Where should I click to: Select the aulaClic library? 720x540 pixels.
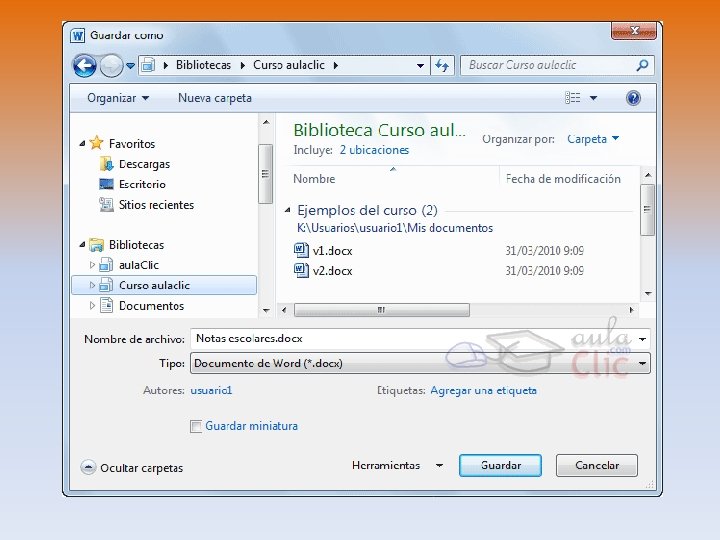pos(139,265)
